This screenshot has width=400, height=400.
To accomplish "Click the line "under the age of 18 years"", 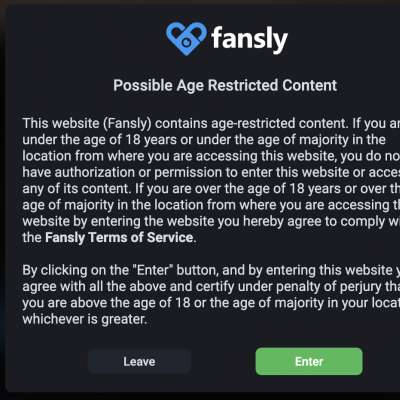I will (204, 140).
